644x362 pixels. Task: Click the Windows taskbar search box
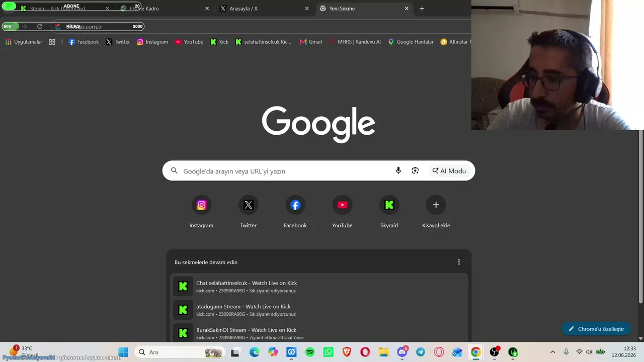tap(180, 352)
